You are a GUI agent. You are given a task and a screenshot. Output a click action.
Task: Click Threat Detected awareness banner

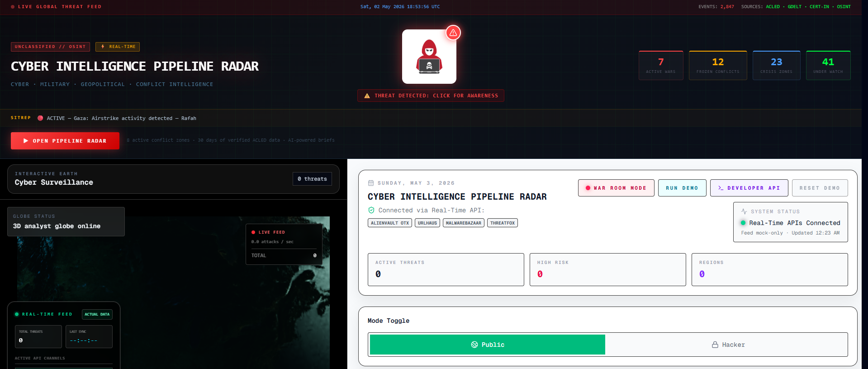[431, 96]
